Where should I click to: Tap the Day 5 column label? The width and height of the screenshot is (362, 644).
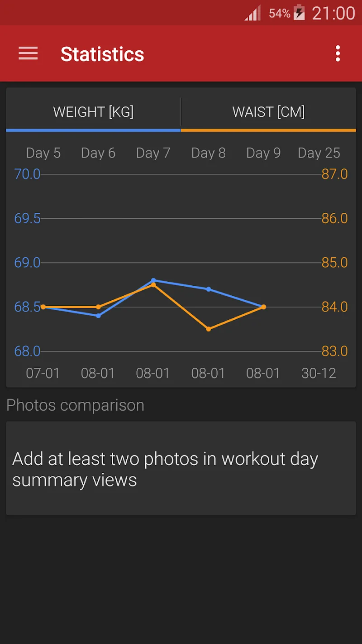coord(43,153)
